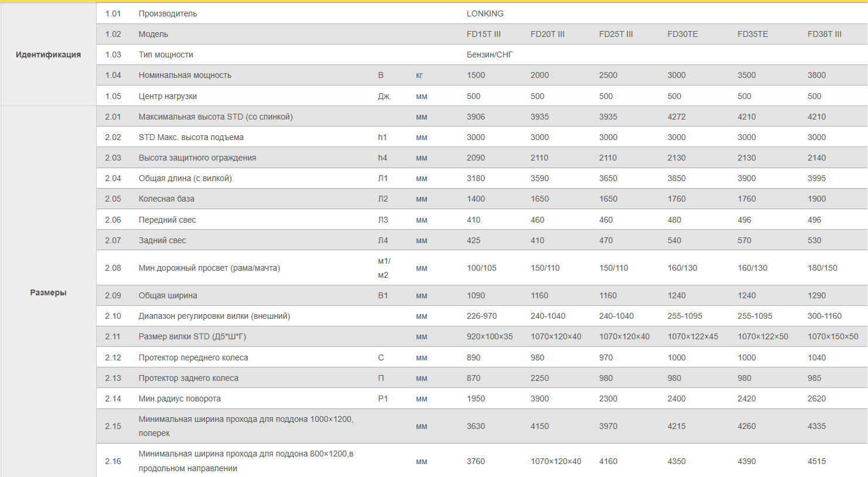Viewport: 868px width, 477px height.
Task: Click the 3800 rated capacity value
Action: 816,75
